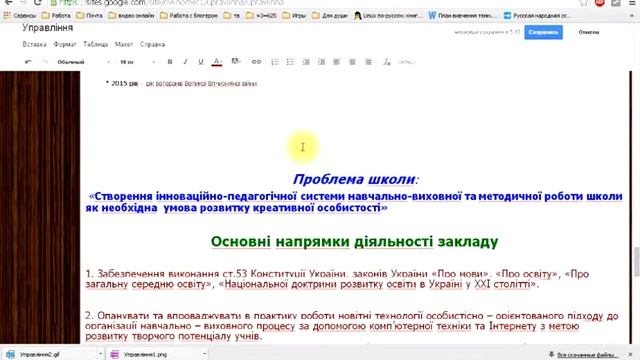Open the Макет menu
640x360 pixels.
tap(124, 44)
